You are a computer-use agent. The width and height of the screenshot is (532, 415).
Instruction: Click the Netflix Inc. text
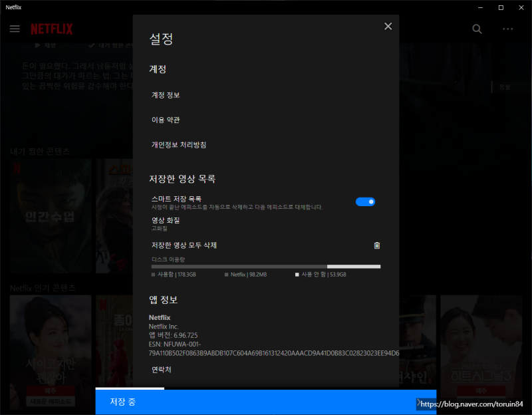coord(164,327)
